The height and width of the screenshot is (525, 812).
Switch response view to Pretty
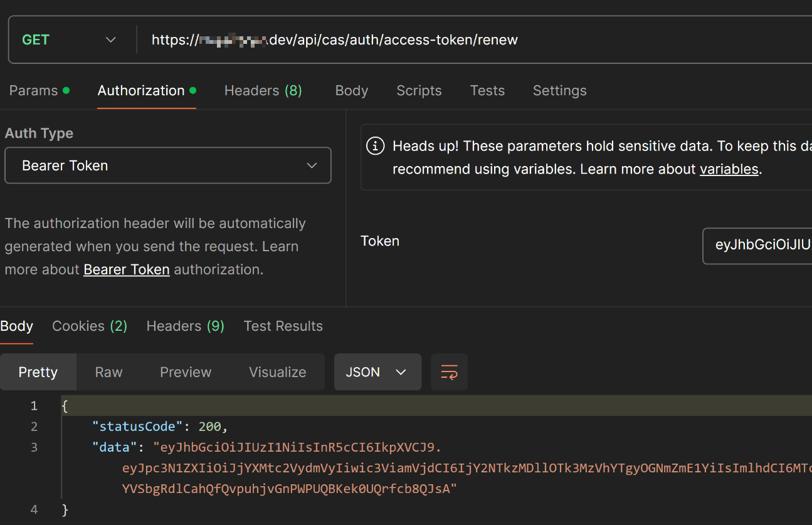[38, 372]
